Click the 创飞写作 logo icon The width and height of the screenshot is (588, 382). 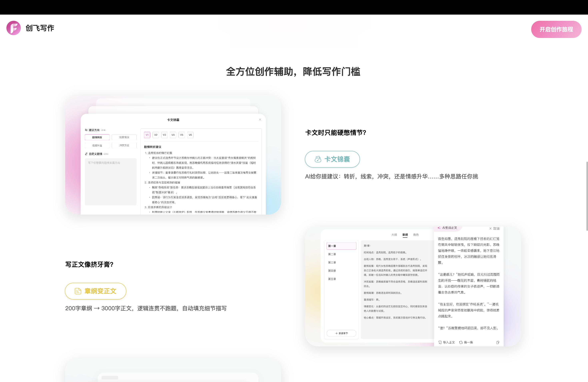[14, 28]
